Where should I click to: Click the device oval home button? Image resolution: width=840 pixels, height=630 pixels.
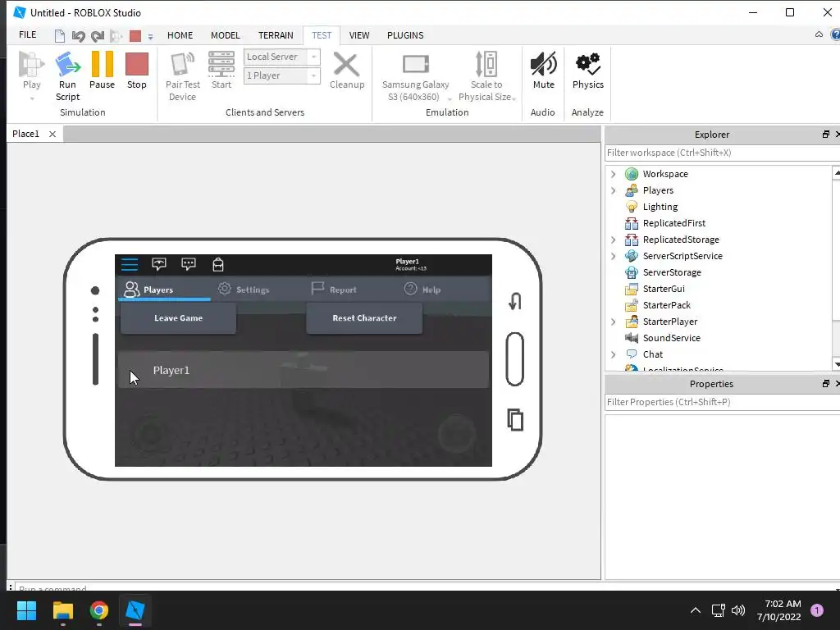(515, 359)
